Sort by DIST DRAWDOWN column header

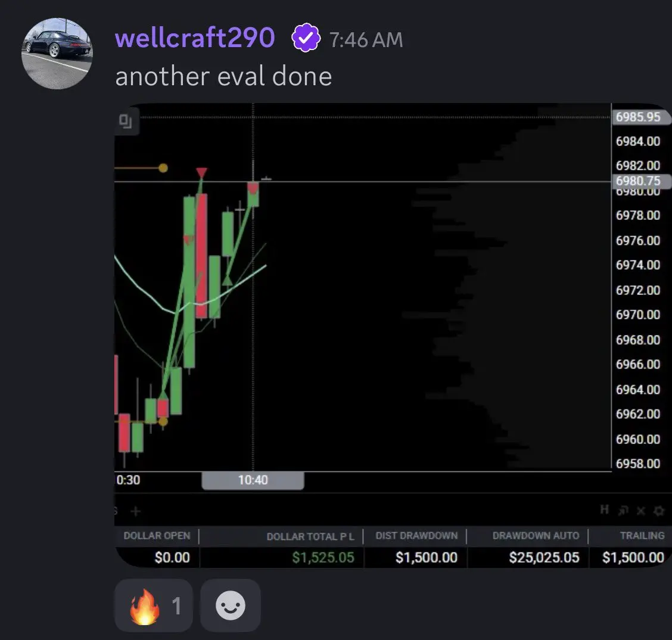416,536
